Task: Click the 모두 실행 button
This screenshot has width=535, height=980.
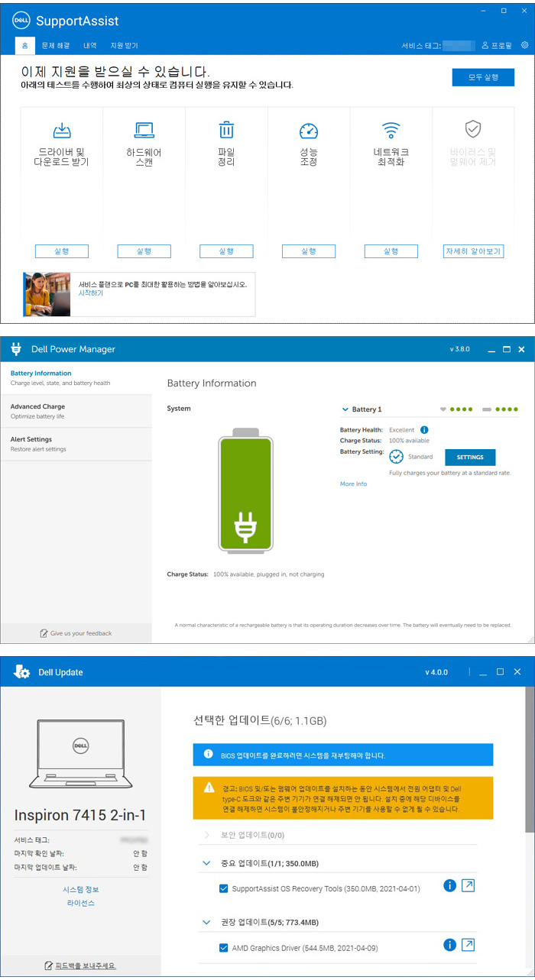Action: 483,77
